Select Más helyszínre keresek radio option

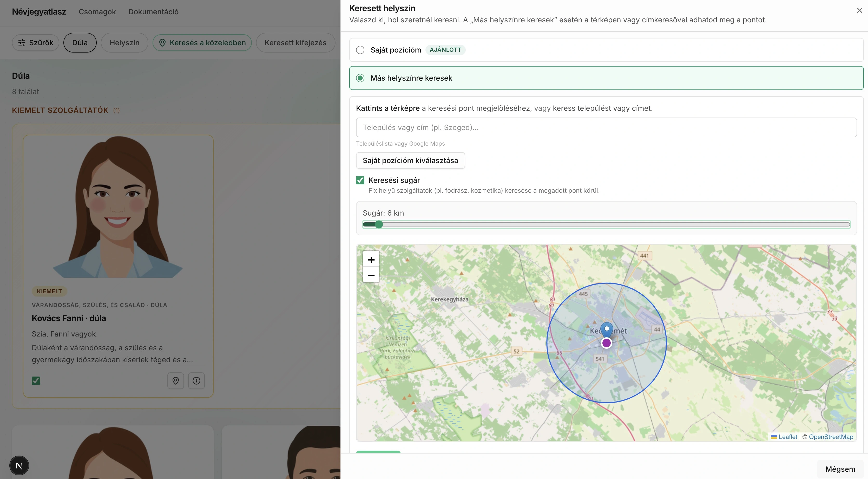[x=360, y=78]
